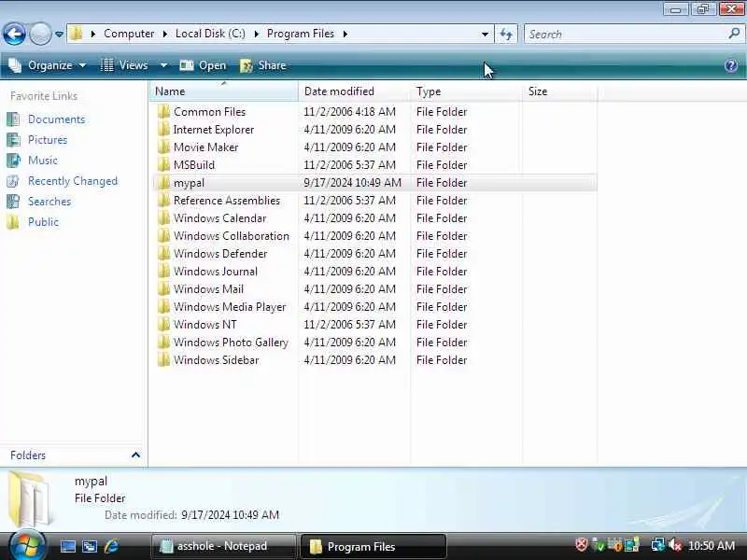
Task: Click the 10:50 AM system clock
Action: 712,546
